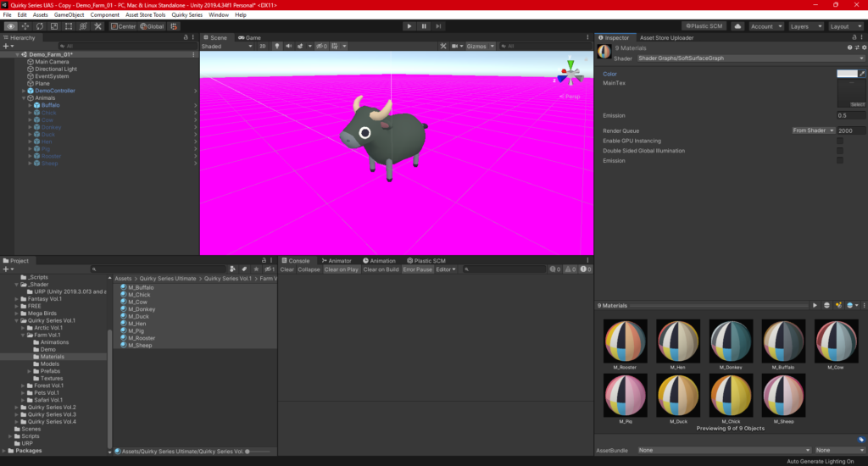Pause the game playback
This screenshot has width=868, height=466.
tap(424, 26)
